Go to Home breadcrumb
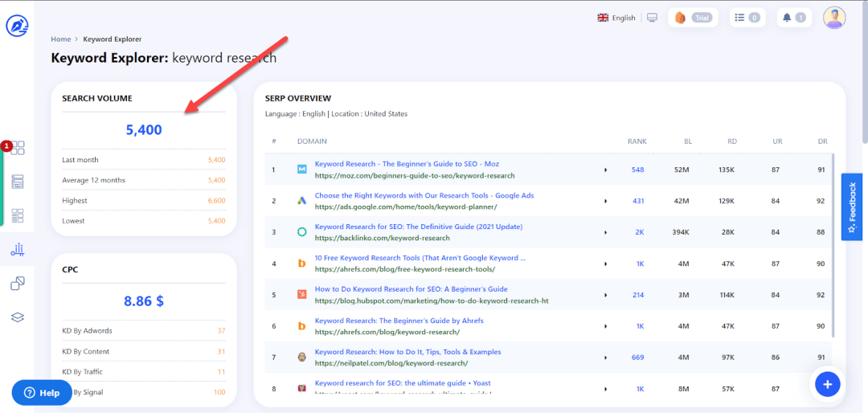The width and height of the screenshot is (868, 413). click(x=61, y=39)
